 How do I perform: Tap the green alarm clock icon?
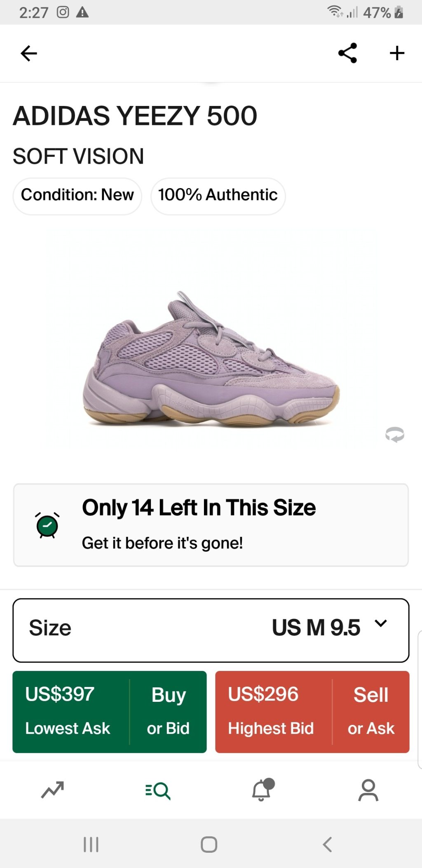pos(47,525)
